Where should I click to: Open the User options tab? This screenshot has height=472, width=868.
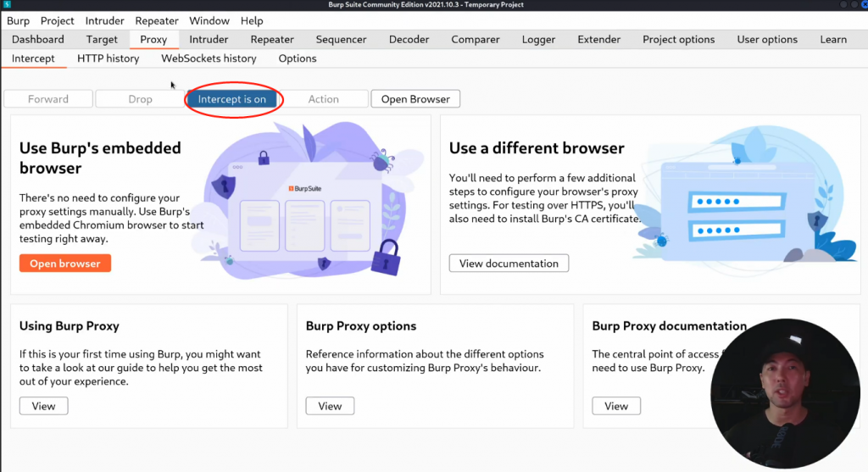tap(767, 39)
